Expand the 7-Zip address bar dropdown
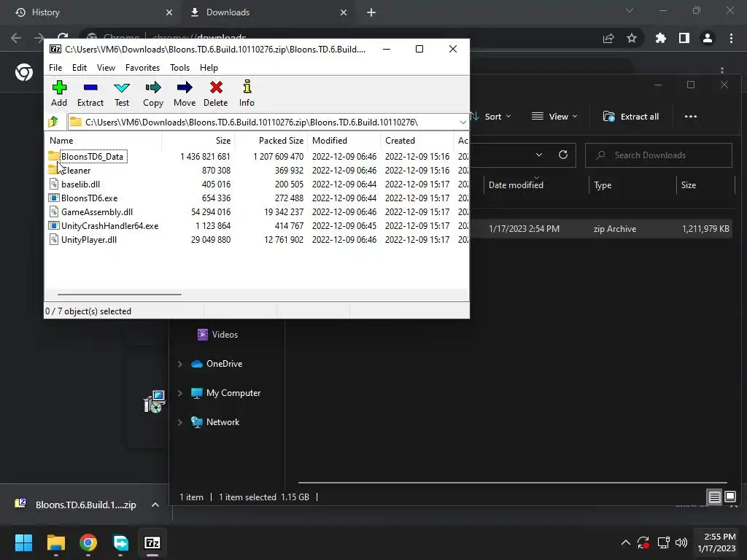The image size is (747, 560). click(462, 122)
